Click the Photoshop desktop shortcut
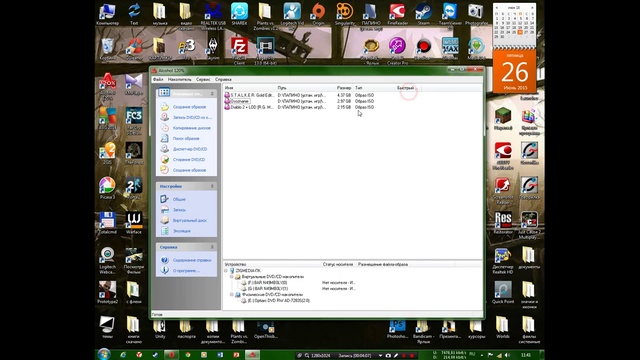640x360 pixels. click(397, 329)
